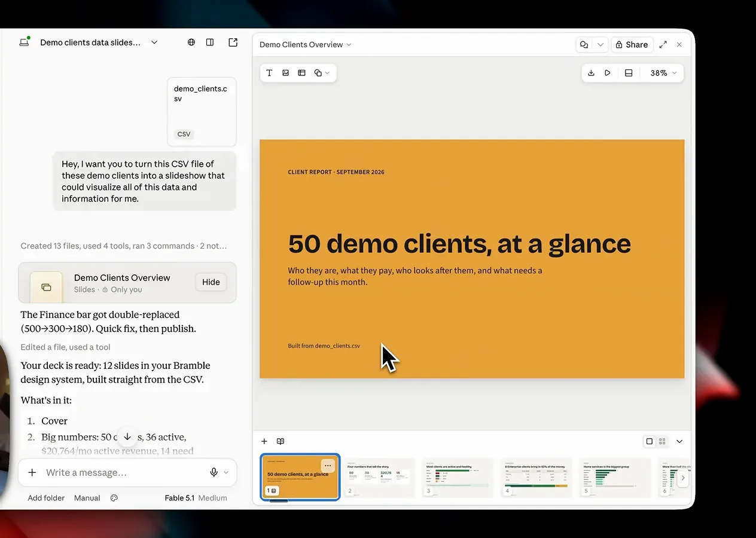The image size is (756, 538).
Task: Open the palette style icon in composer
Action: click(x=114, y=498)
